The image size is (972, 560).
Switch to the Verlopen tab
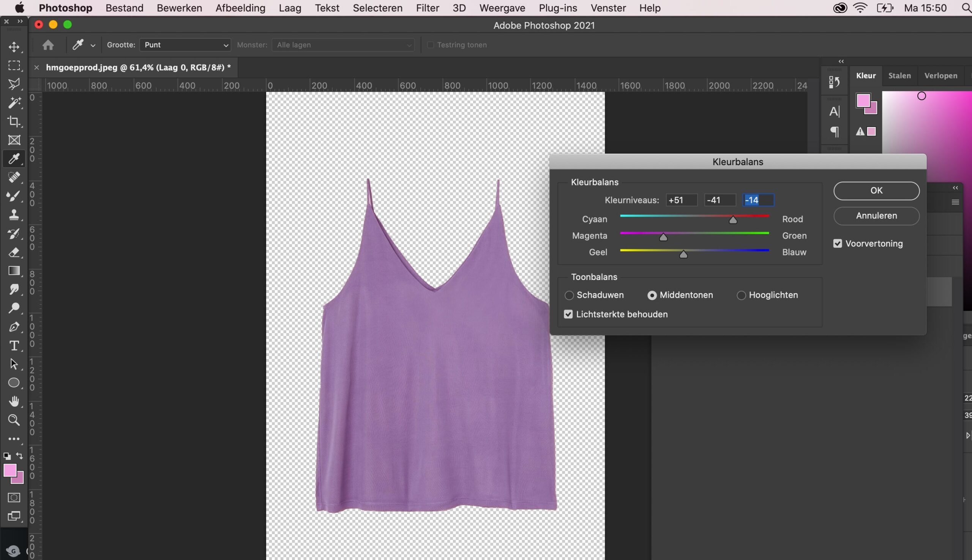point(941,76)
